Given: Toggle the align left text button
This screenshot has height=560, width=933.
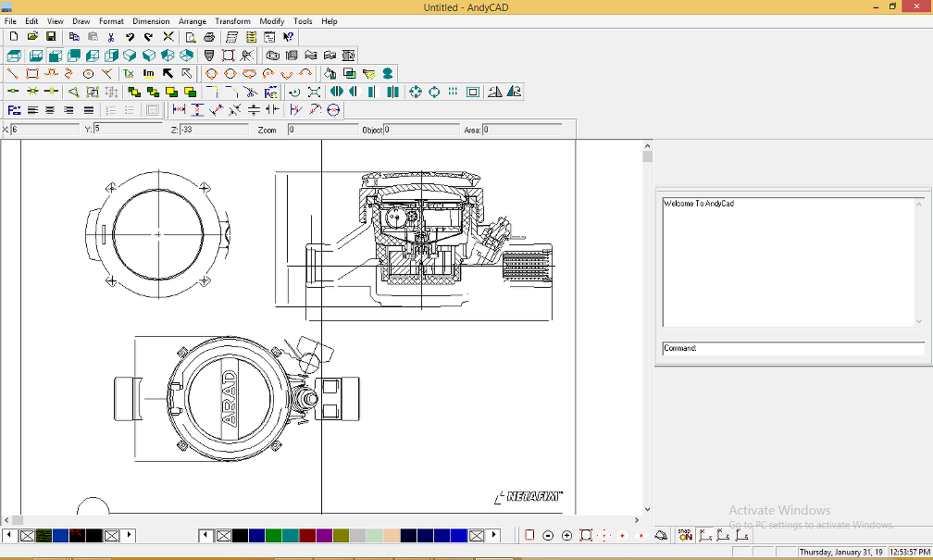Looking at the screenshot, I should (x=32, y=110).
